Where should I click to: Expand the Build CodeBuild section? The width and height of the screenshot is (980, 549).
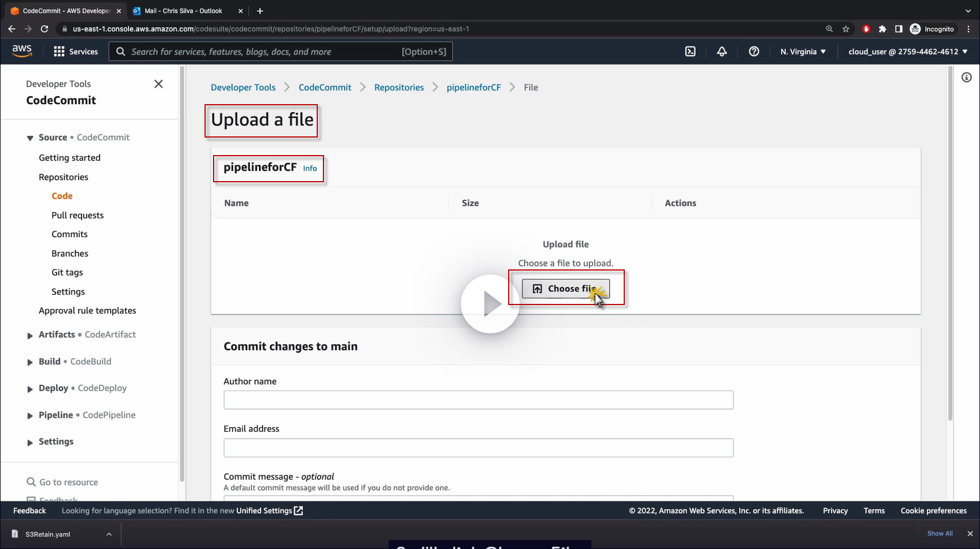click(x=30, y=362)
